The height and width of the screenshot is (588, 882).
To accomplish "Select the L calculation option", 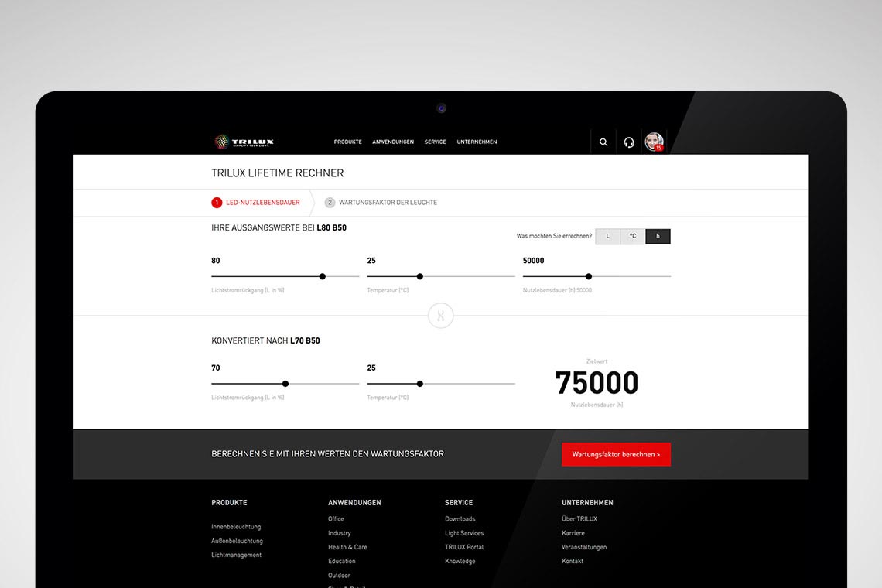I will [607, 236].
